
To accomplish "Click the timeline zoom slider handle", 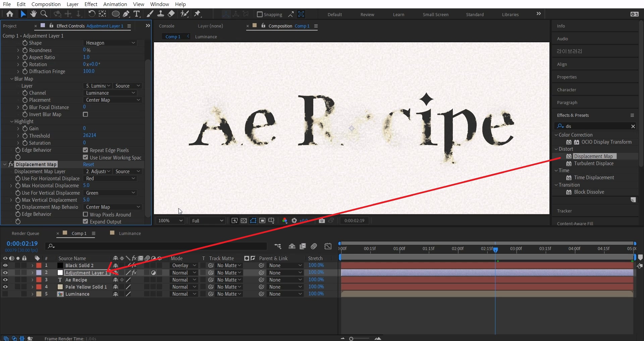I will 351,339.
